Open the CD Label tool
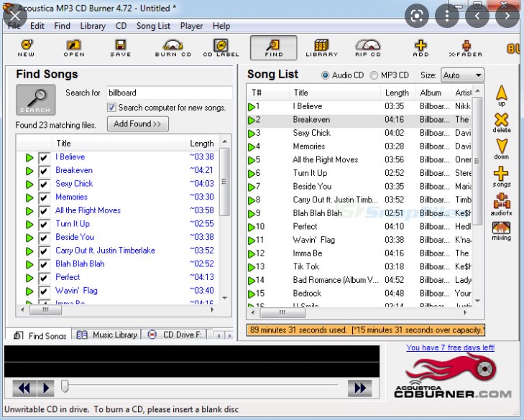 pyautogui.click(x=221, y=47)
